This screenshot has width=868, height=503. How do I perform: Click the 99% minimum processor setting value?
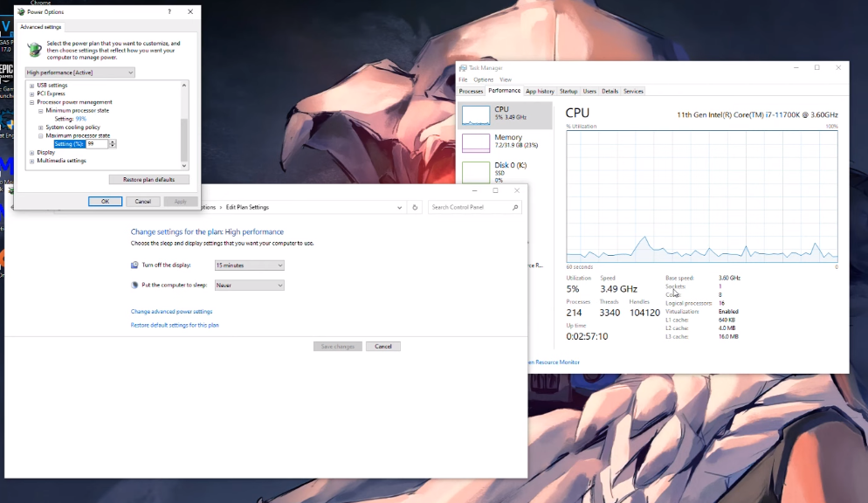point(81,119)
